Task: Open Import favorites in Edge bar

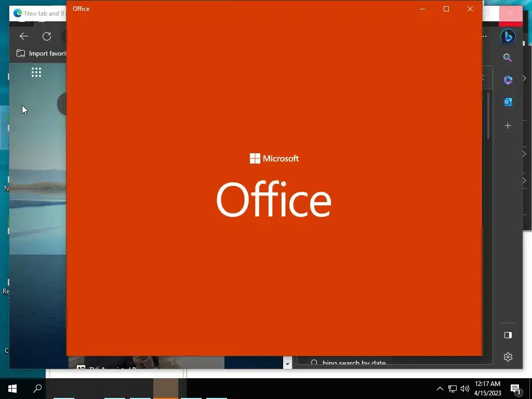Action: pyautogui.click(x=41, y=54)
